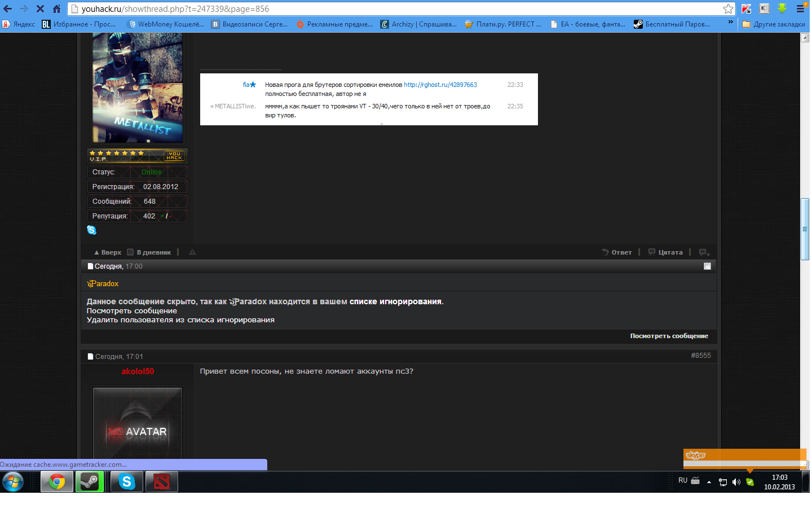Image resolution: width=812 pixels, height=508 pixels.
Task: Open Dota 2 from the taskbar
Action: [162, 481]
